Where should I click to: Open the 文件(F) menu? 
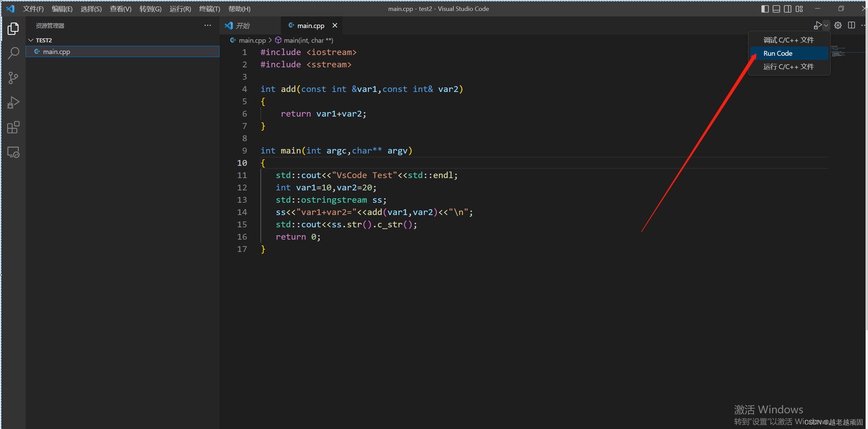click(x=33, y=9)
